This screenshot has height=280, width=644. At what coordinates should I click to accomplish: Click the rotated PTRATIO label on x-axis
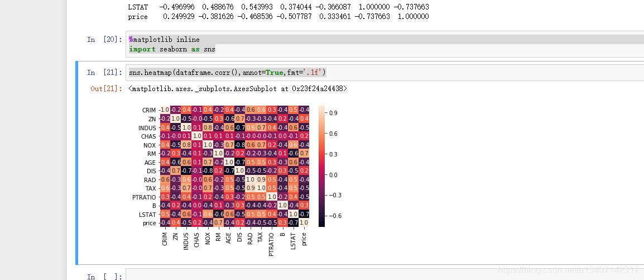271,244
